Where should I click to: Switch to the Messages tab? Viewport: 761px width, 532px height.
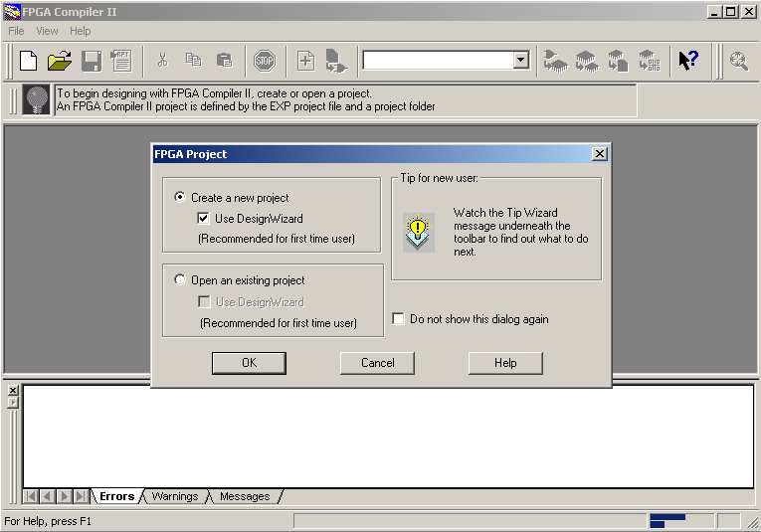(245, 496)
